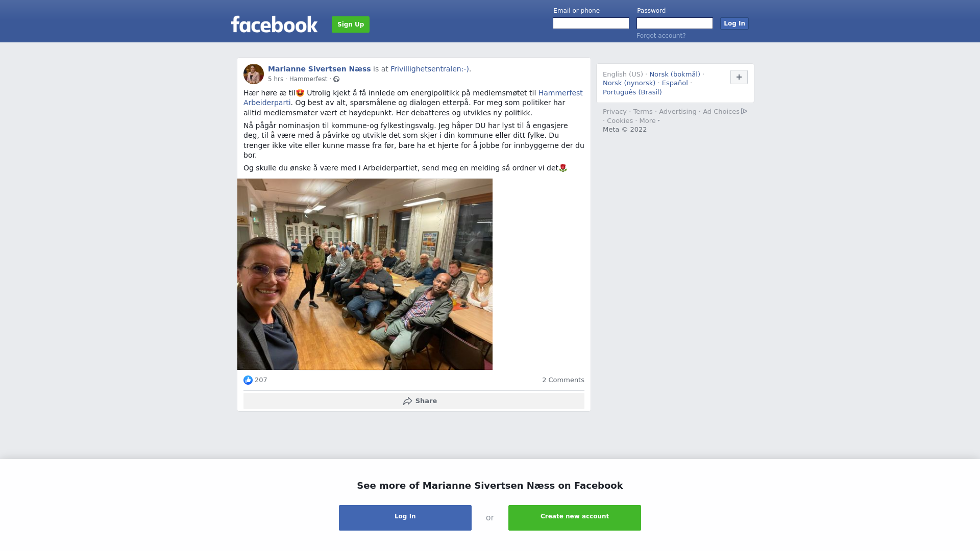This screenshot has height=551, width=980.
Task: Click the Facebook logo
Action: click(274, 24)
